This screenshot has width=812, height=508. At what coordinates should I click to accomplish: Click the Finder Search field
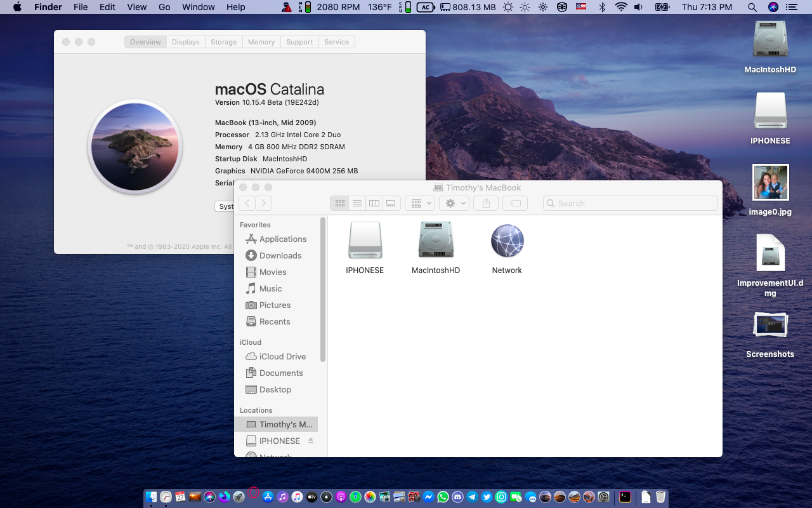[x=631, y=203]
